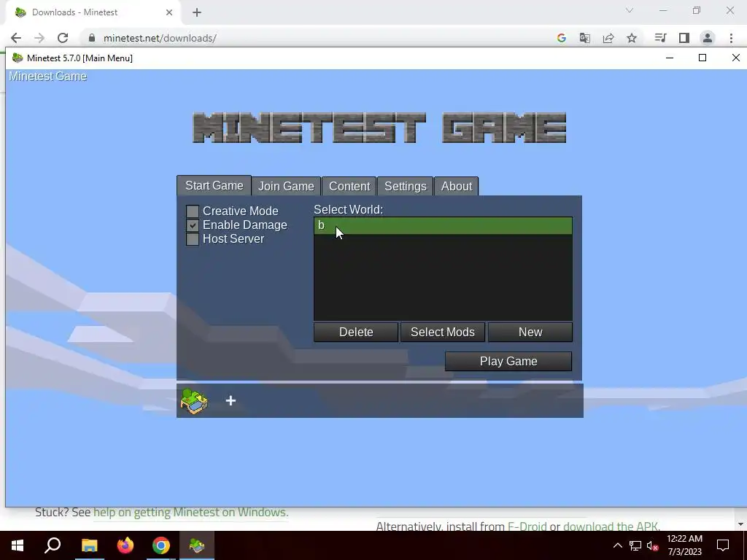747x560 pixels.
Task: Open the Join Game tab
Action: pos(286,186)
